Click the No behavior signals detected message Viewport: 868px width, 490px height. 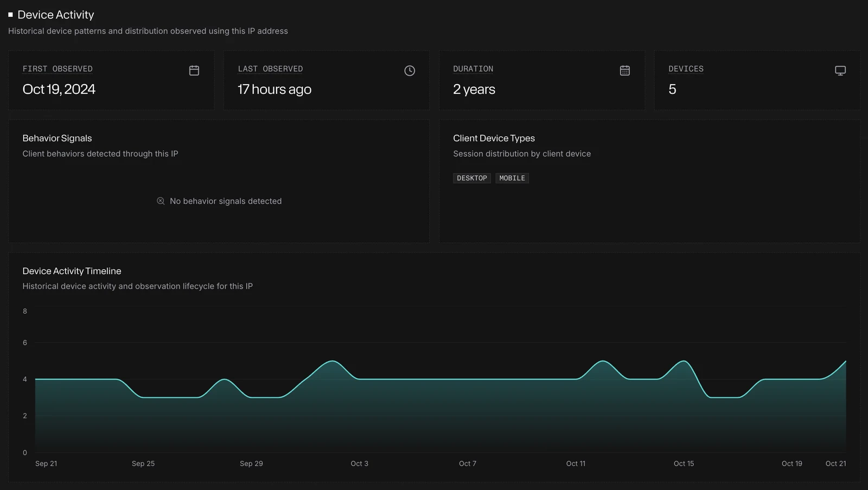pos(226,201)
